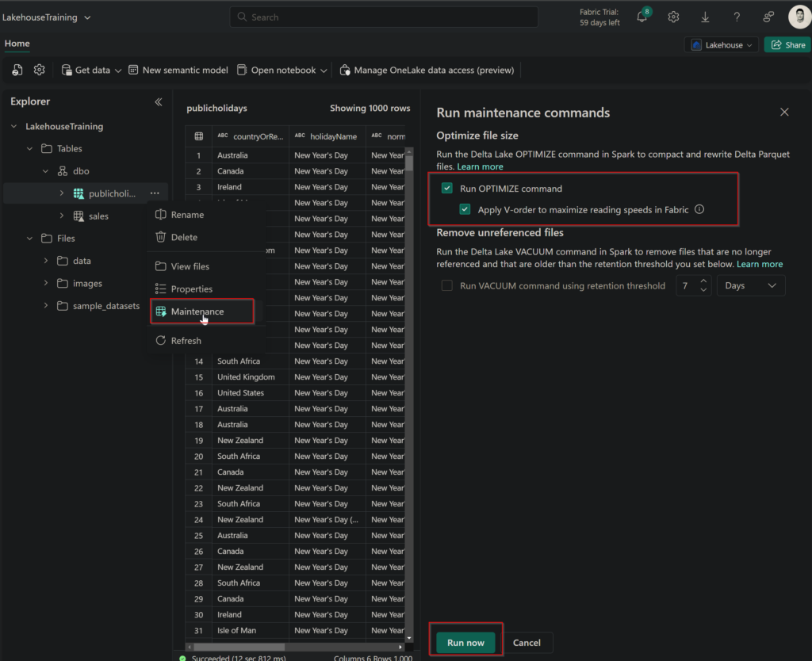Image resolution: width=812 pixels, height=661 pixels.
Task: Increase the retention threshold stepper value
Action: click(x=703, y=281)
